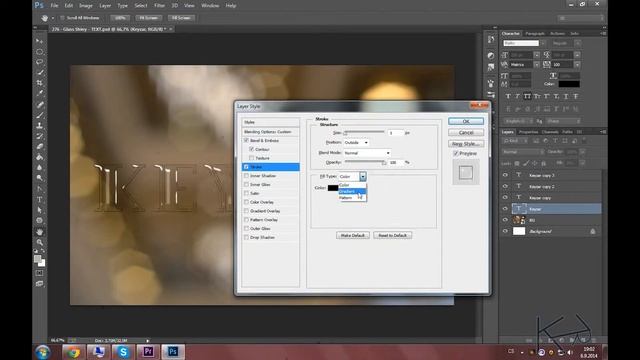Open the stroke Position dropdown
The height and width of the screenshot is (360, 640).
(x=356, y=142)
